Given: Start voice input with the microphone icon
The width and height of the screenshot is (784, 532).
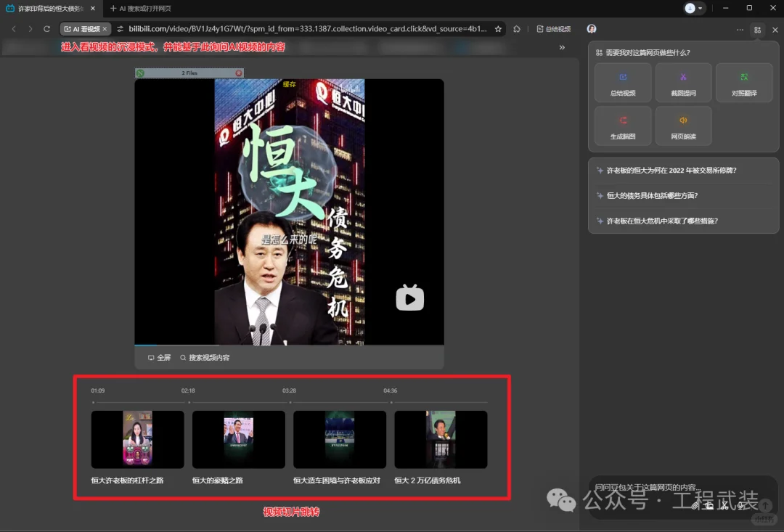Looking at the screenshot, I should pos(740,506).
